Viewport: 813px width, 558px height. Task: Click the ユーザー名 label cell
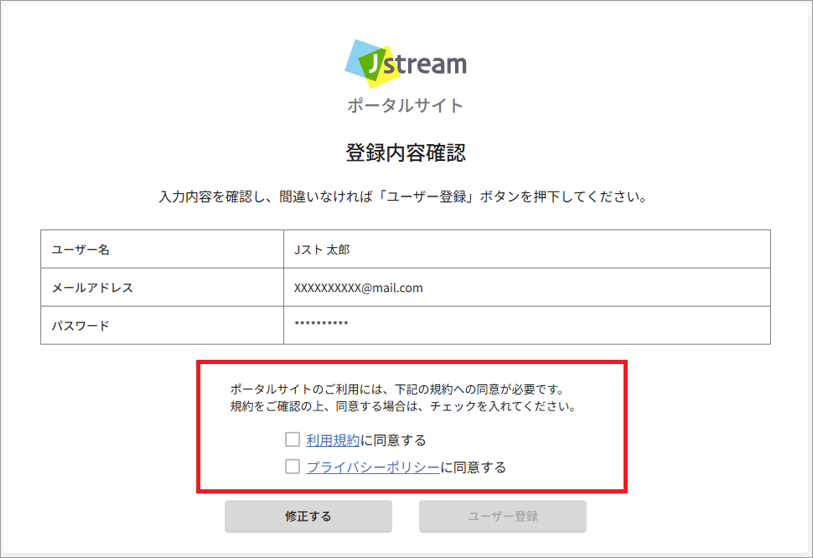tap(162, 249)
